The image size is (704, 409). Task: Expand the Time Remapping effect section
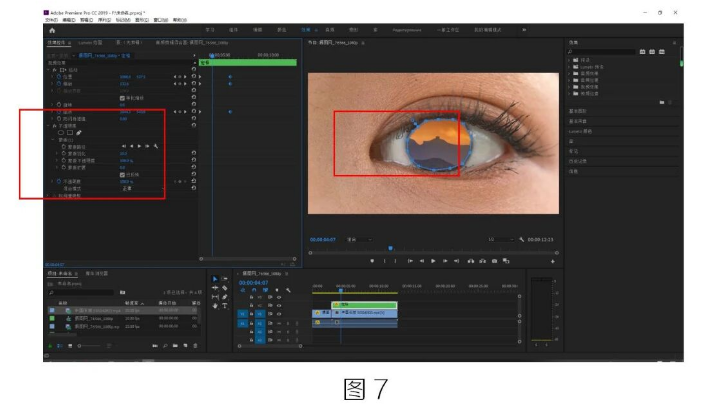tap(52, 194)
